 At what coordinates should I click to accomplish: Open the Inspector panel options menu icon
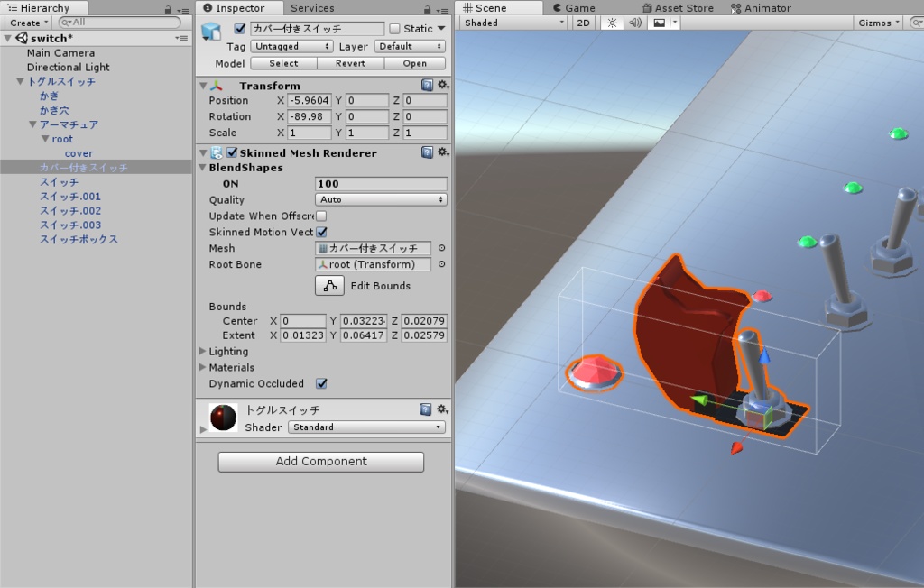[x=442, y=9]
